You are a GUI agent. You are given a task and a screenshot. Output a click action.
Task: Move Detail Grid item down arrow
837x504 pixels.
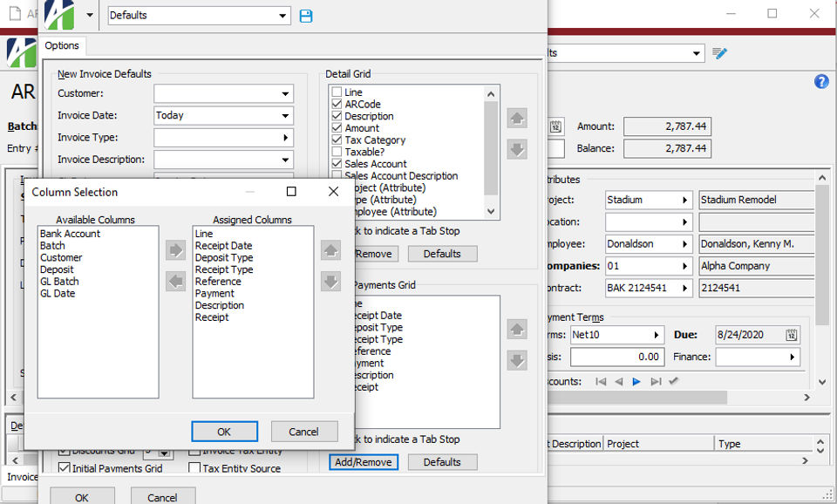coord(517,149)
